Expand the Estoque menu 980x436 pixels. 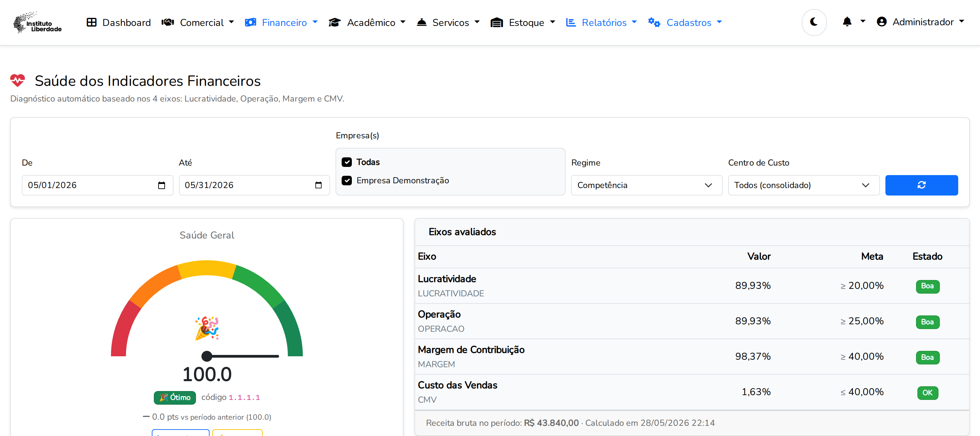(x=523, y=22)
